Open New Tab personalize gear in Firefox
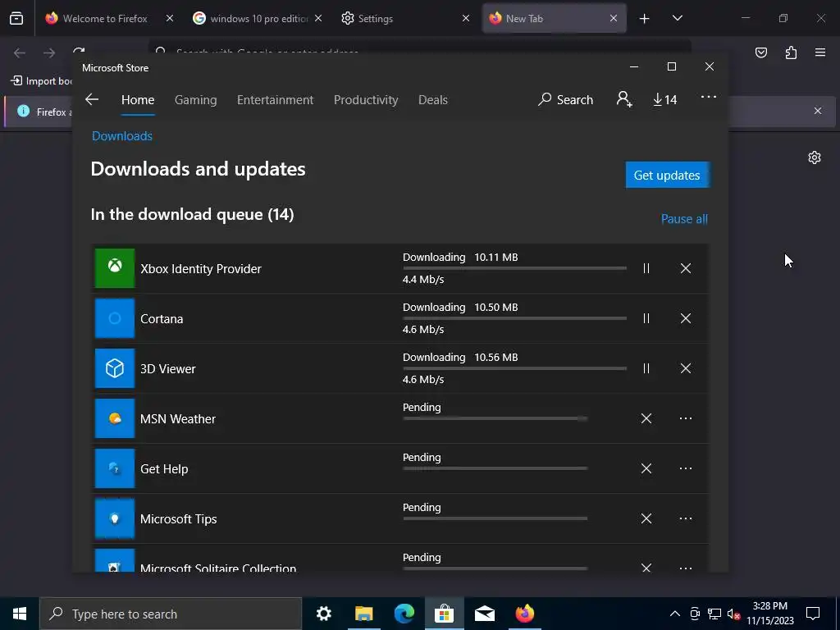The image size is (840, 630). (x=815, y=157)
